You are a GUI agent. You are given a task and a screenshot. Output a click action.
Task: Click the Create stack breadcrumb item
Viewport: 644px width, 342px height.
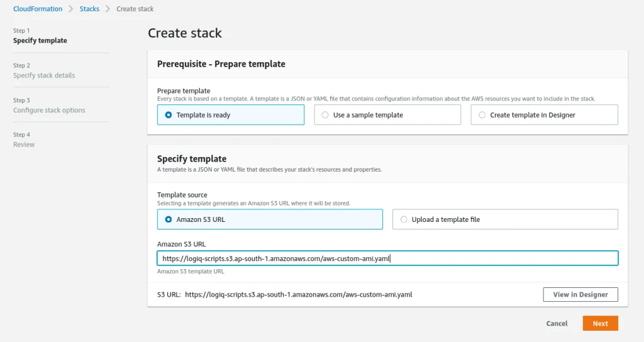[135, 9]
